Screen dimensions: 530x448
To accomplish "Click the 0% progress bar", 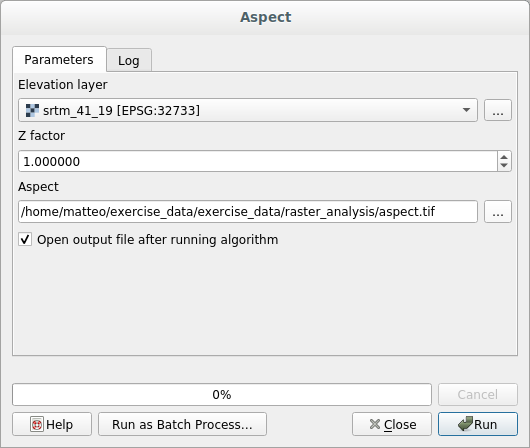I will (222, 394).
